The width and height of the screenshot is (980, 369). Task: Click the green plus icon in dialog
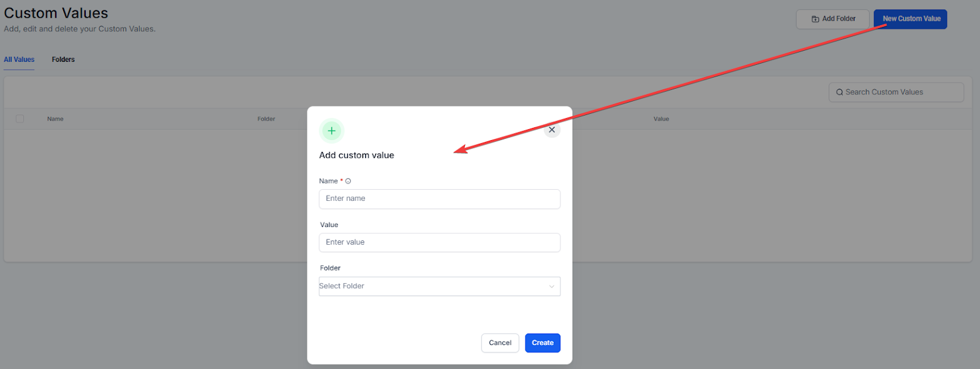[331, 130]
